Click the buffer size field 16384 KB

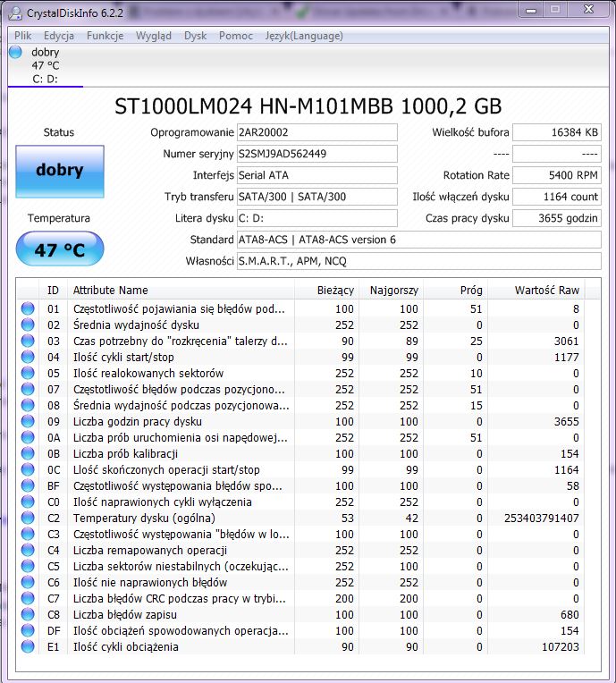[557, 132]
